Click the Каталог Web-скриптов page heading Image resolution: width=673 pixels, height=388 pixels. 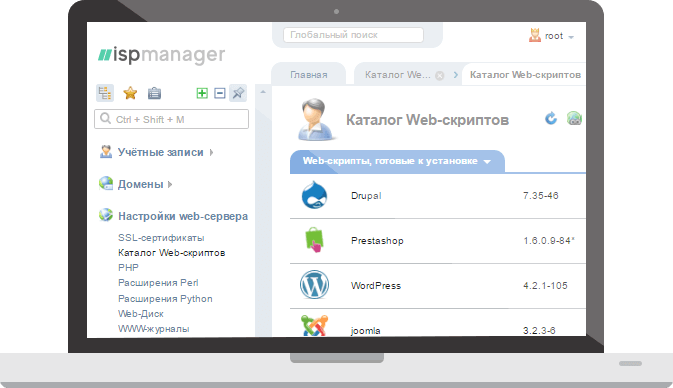coord(427,120)
